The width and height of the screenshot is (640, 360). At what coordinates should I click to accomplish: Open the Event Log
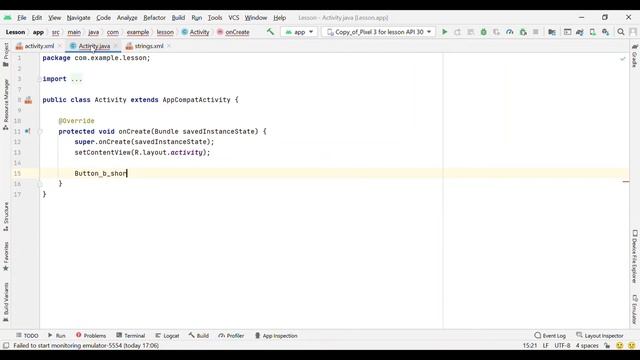550,336
